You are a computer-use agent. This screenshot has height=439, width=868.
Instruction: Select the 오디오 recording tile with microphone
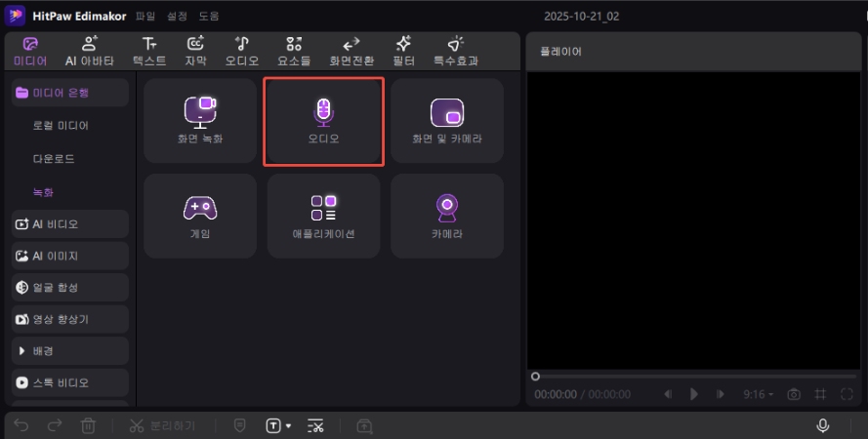click(323, 121)
